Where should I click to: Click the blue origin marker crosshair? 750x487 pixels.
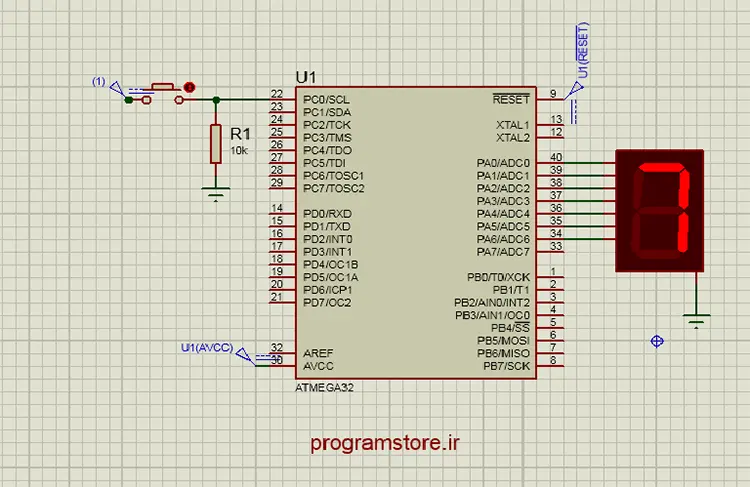657,341
